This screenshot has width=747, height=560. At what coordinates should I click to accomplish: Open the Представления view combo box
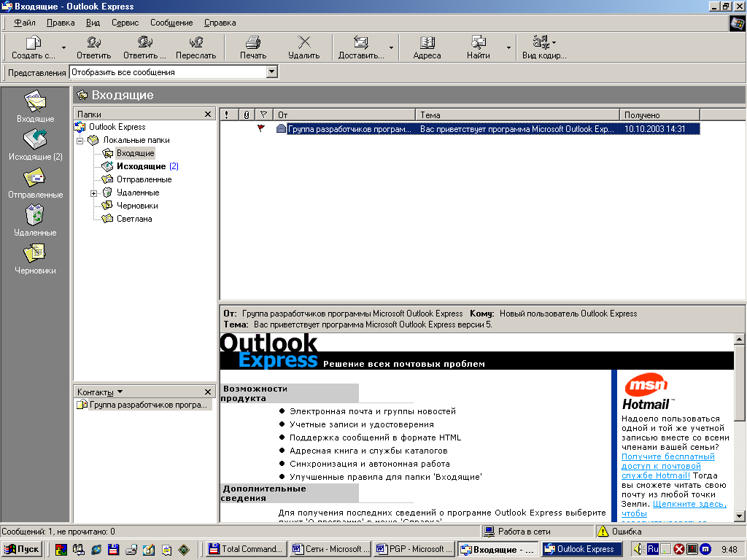(174, 72)
